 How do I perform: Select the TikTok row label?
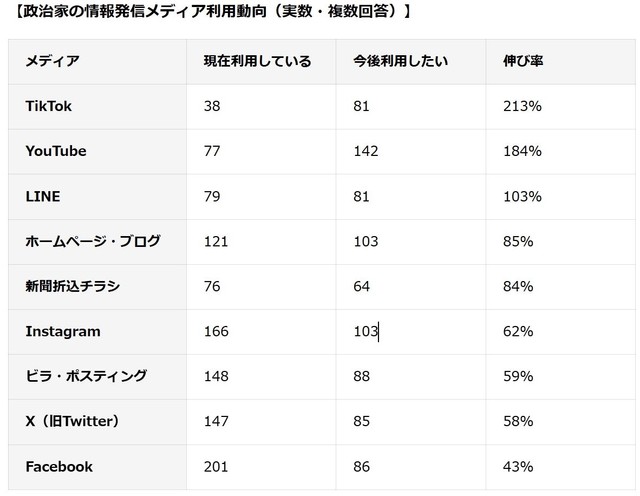pyautogui.click(x=48, y=106)
